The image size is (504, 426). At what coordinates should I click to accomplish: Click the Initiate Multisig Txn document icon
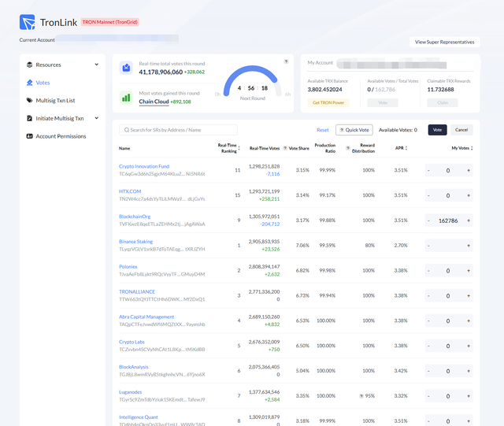30,118
